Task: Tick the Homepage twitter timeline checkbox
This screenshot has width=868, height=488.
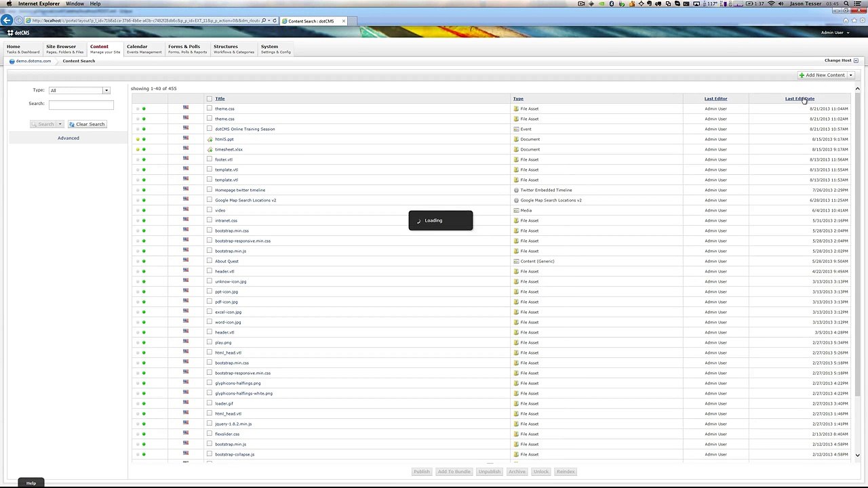Action: [x=210, y=190]
